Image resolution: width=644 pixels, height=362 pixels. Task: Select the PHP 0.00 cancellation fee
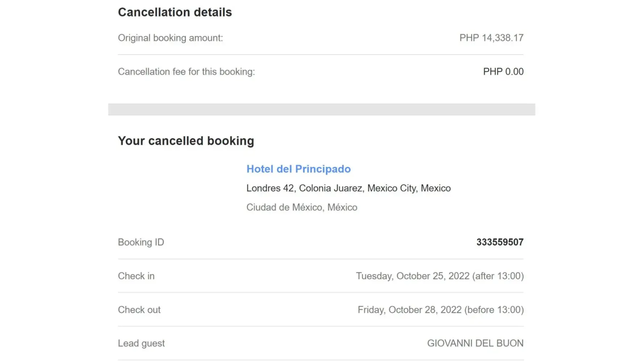pos(503,72)
